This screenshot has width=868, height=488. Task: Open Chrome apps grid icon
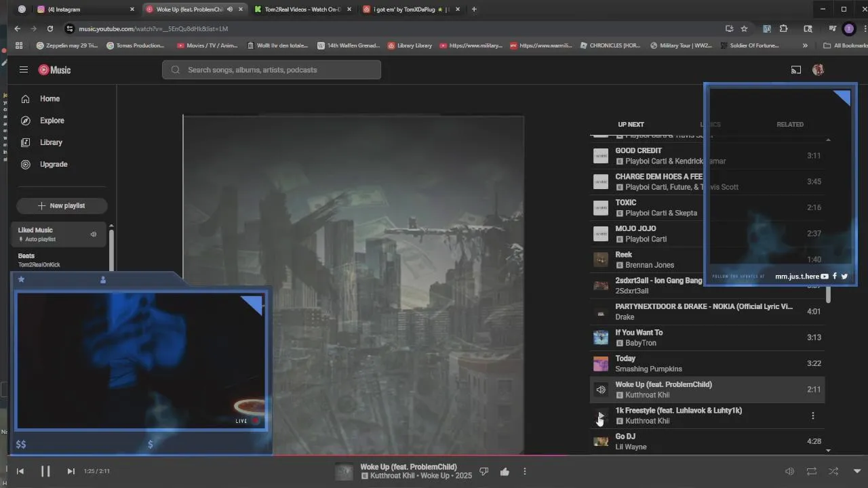coord(19,45)
